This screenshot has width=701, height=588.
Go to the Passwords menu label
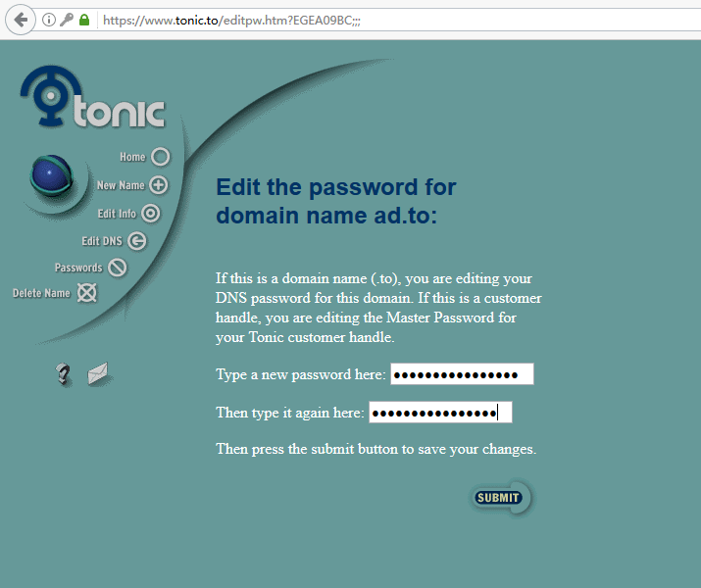78,268
